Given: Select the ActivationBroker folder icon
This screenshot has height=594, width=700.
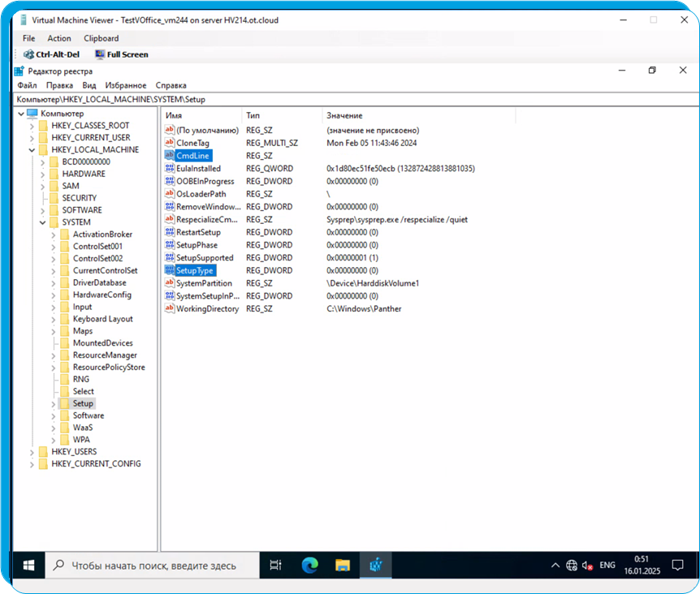Looking at the screenshot, I should pos(65,235).
